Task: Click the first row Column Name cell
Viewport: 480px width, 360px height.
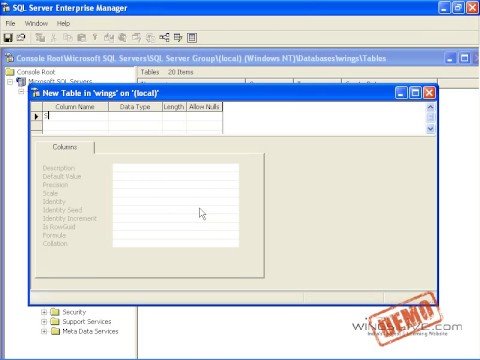Action: [x=75, y=116]
